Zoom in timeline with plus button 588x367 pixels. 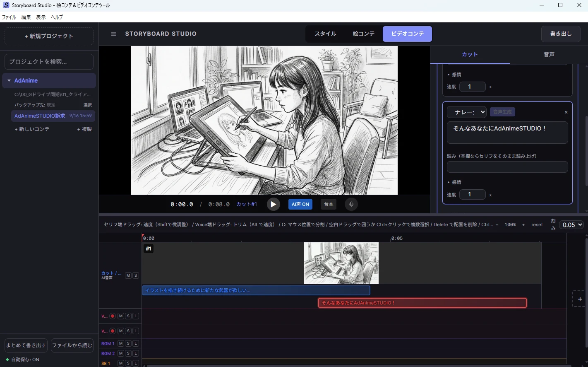pos(523,225)
